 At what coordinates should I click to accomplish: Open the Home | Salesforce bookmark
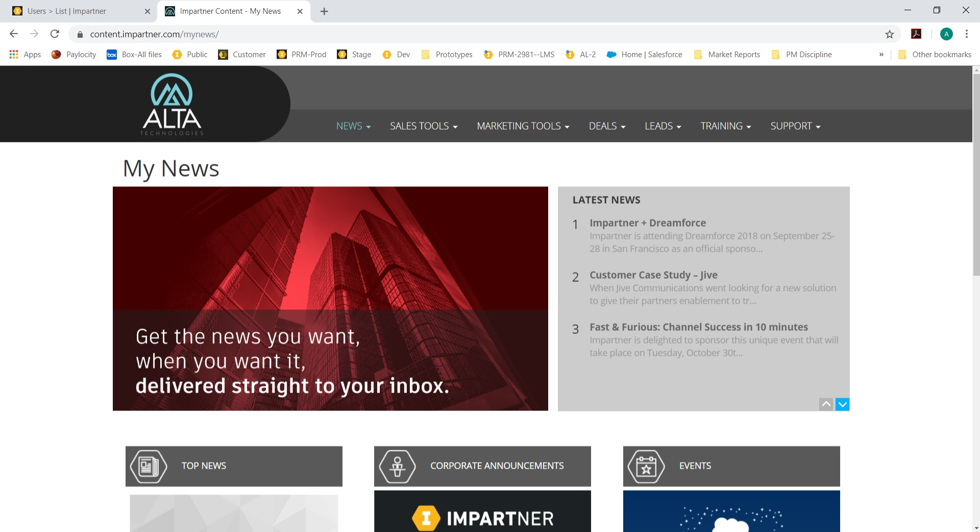click(x=644, y=55)
